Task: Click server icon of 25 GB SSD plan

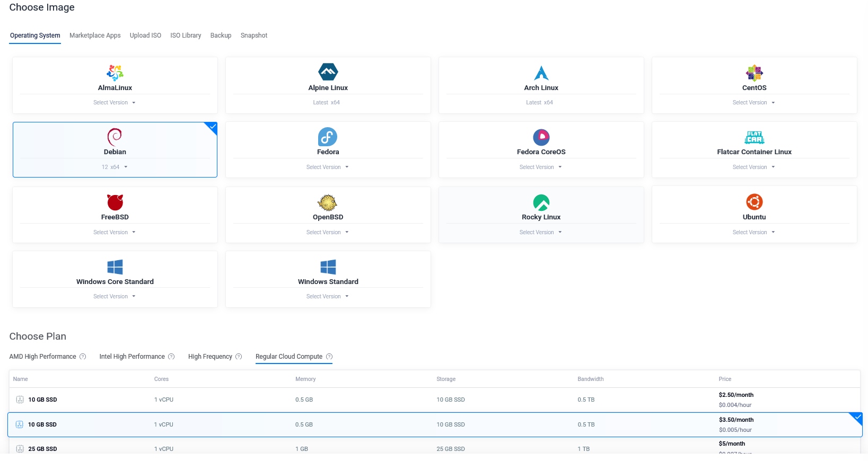Action: [x=20, y=449]
